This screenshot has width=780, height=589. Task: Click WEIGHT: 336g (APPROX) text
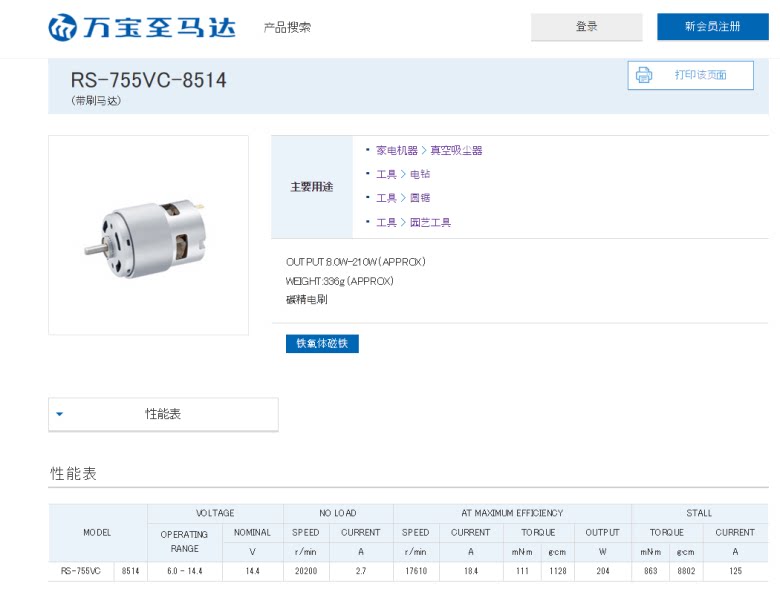[339, 281]
